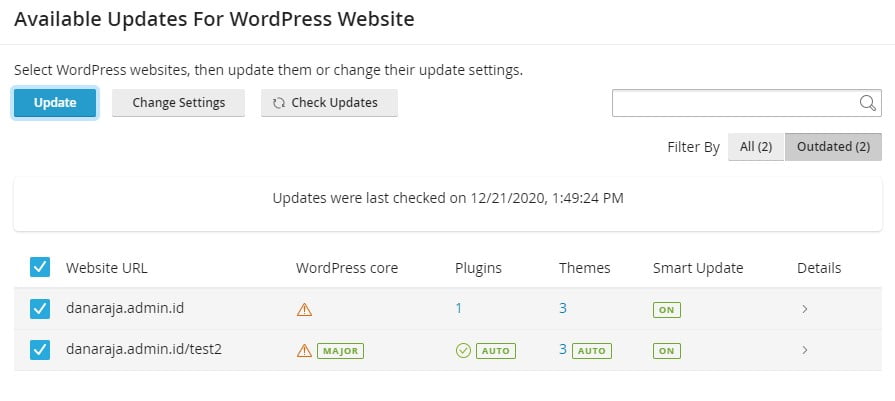Screen dimensions: 895x401
Task: Expand the details chevron for danaraja.admin.id/test2
Action: tap(805, 350)
